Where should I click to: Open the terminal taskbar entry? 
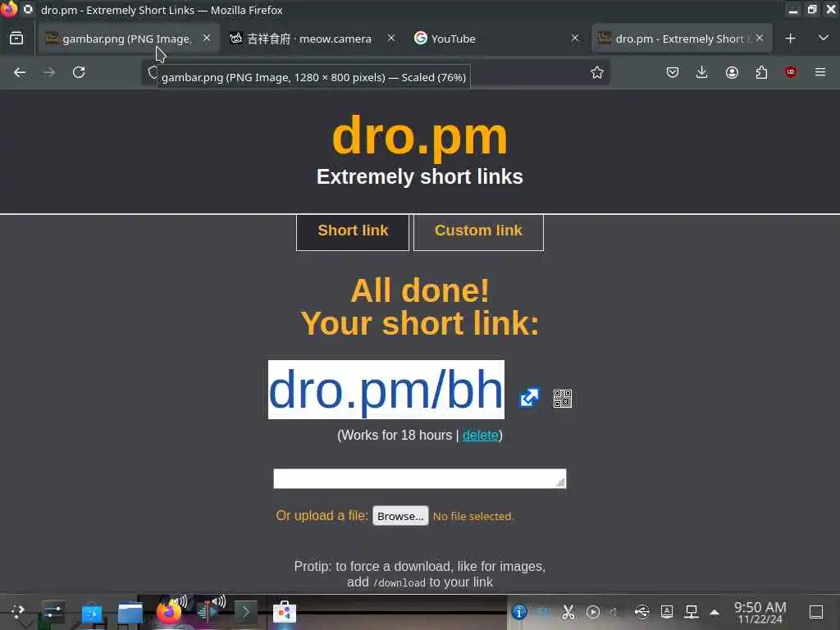point(246,612)
